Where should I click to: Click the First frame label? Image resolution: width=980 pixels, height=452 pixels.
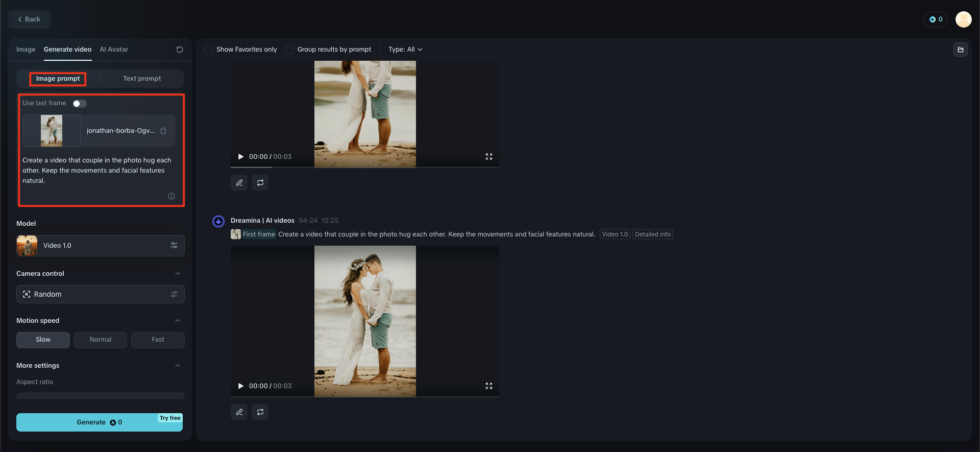tap(259, 234)
